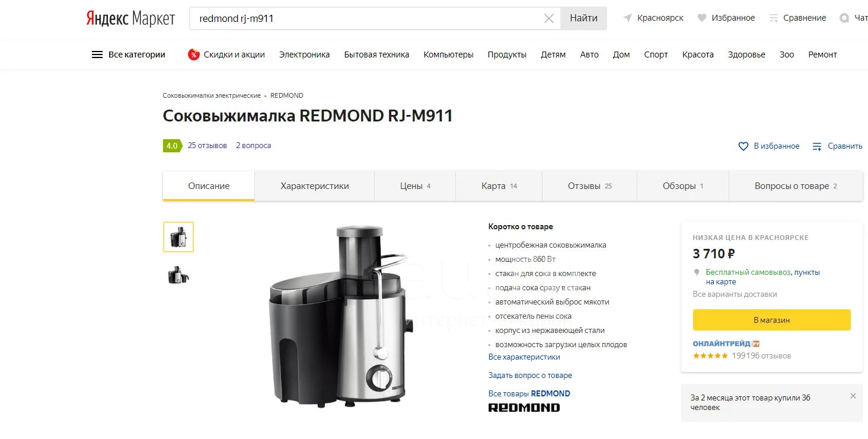Open the Сравнение comparison list icon
Viewport: 868px width, 439px height.
pyautogui.click(x=774, y=18)
